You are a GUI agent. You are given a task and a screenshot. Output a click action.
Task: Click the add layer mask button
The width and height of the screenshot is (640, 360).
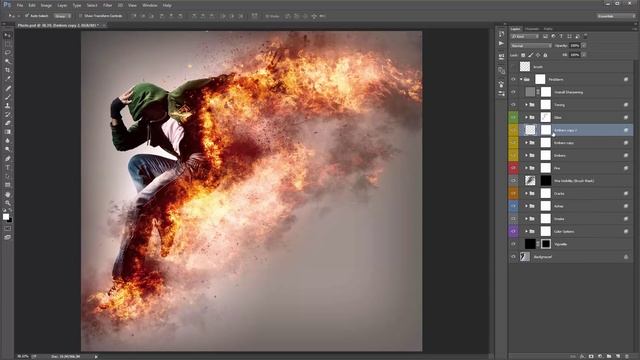(591, 356)
